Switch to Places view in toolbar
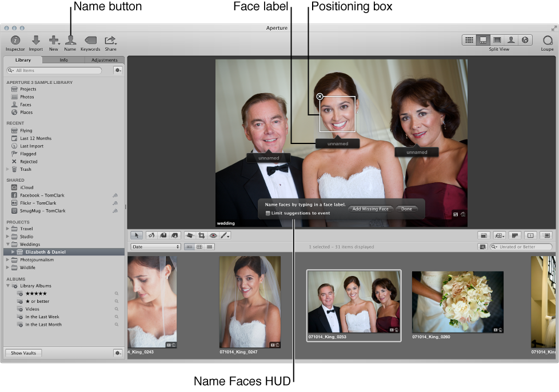The width and height of the screenshot is (559, 392). click(x=524, y=40)
